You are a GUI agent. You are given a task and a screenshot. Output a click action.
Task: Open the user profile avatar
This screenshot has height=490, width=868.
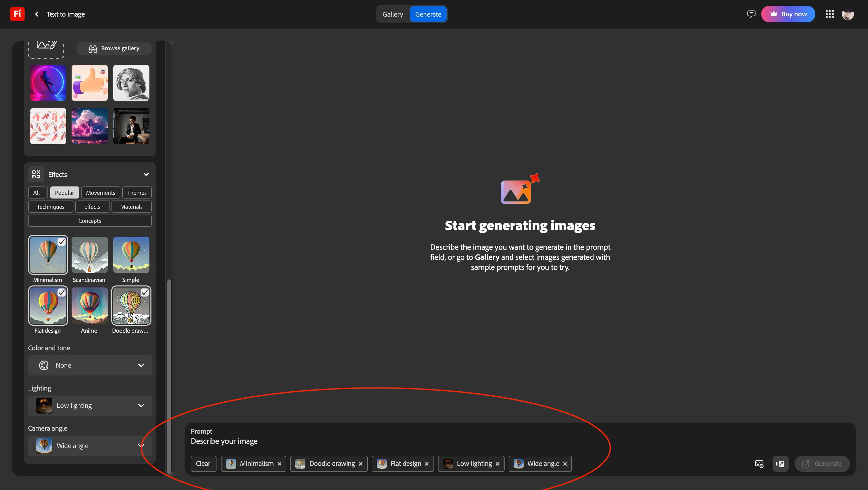point(848,15)
